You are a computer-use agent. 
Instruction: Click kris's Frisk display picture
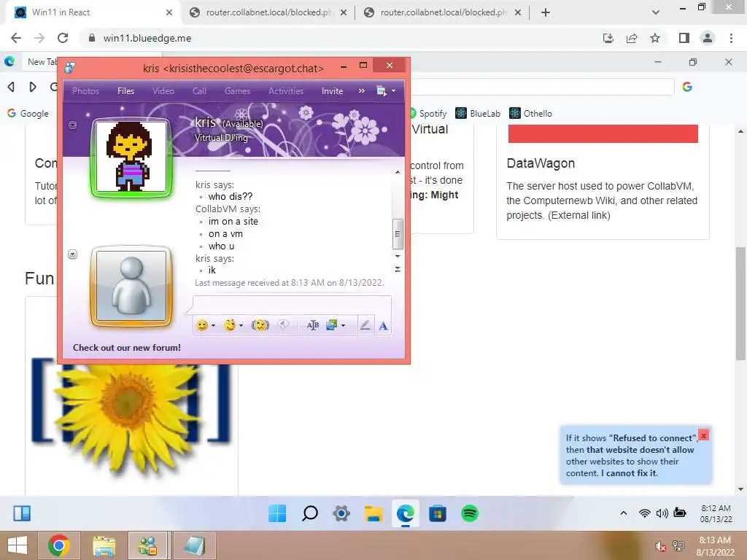pyautogui.click(x=131, y=157)
